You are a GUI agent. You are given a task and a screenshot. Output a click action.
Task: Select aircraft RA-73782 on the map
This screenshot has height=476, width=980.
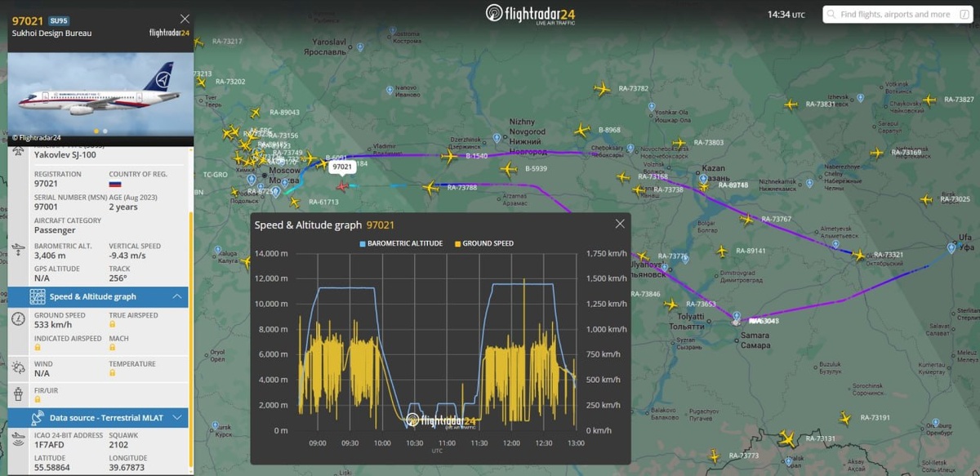point(603,89)
